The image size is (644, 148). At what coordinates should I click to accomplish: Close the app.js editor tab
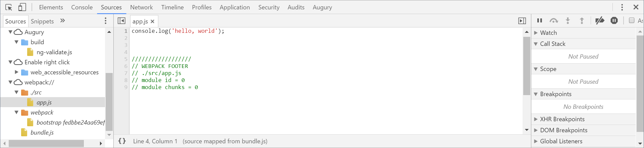pyautogui.click(x=153, y=21)
